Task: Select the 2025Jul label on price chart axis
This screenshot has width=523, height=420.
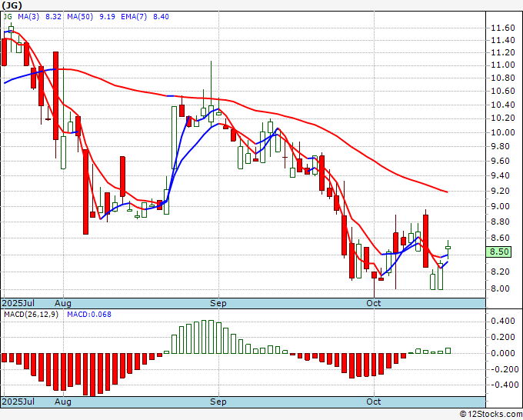Action: 18,303
